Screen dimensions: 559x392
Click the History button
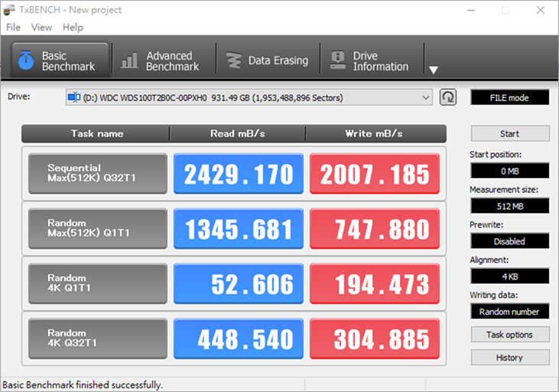[x=509, y=358]
